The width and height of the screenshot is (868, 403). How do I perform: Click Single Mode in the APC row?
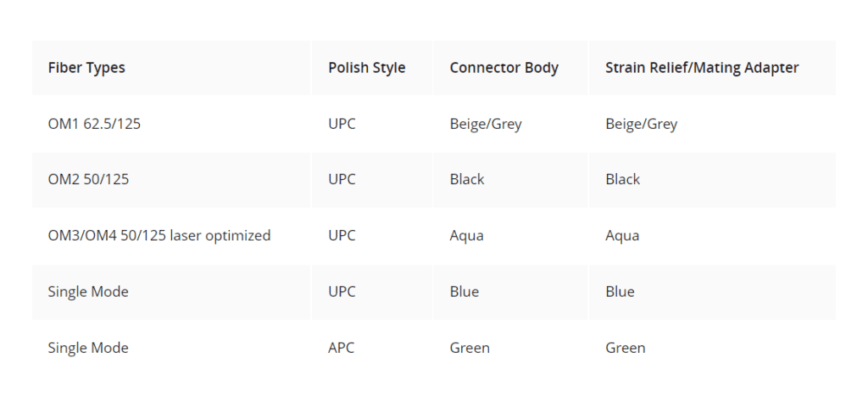tap(88, 348)
